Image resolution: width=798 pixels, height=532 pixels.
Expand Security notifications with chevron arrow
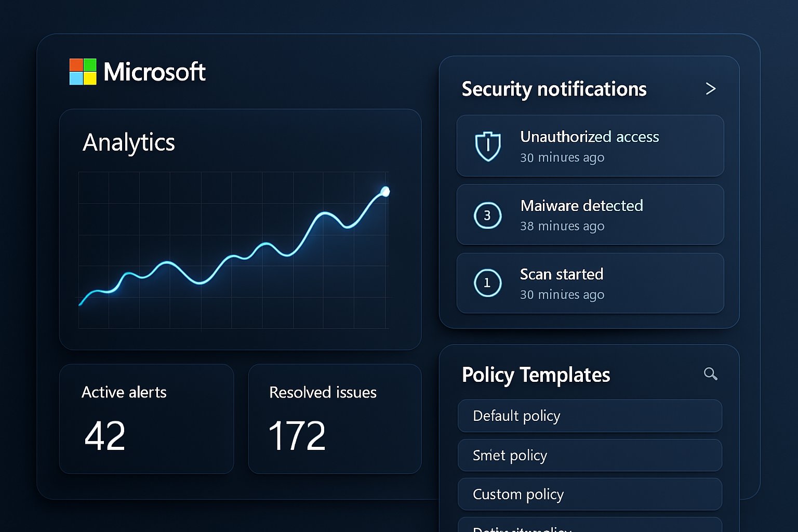pos(711,89)
